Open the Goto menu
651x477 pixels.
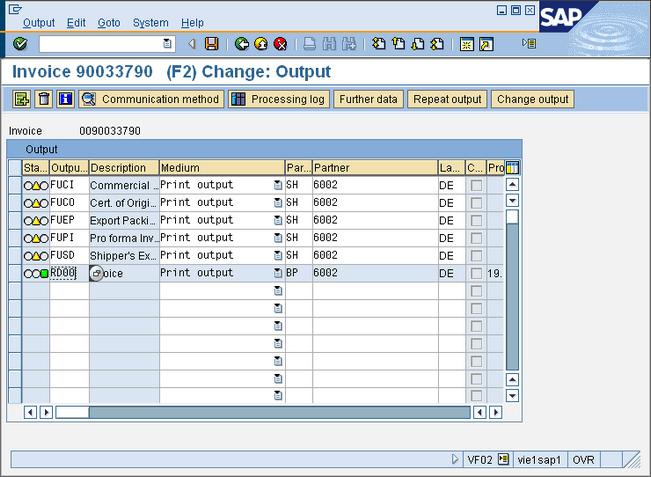108,23
